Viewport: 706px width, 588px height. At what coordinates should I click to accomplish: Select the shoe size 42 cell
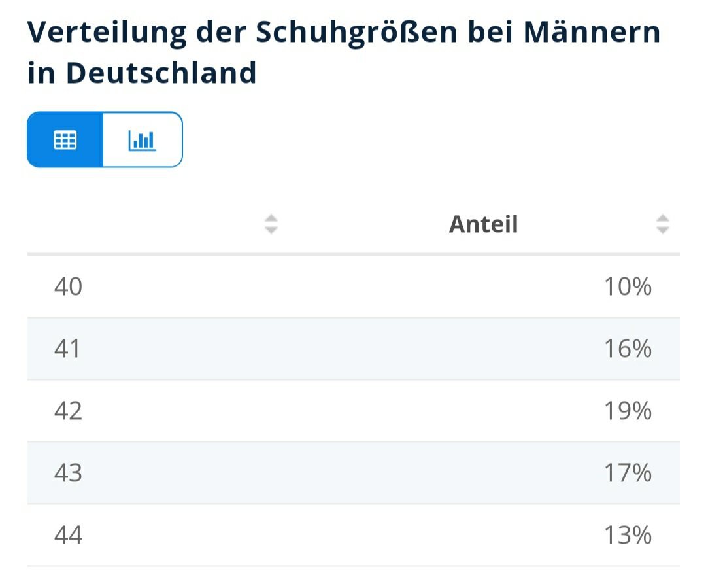(x=68, y=411)
